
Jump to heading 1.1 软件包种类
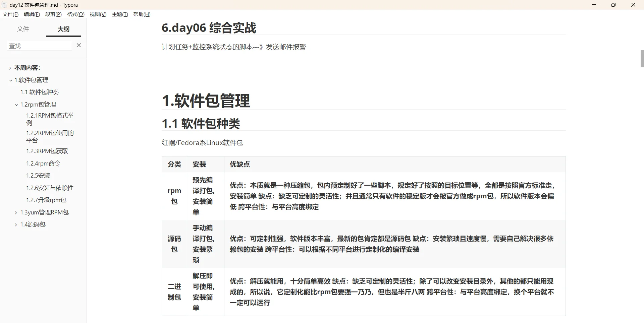(x=40, y=92)
